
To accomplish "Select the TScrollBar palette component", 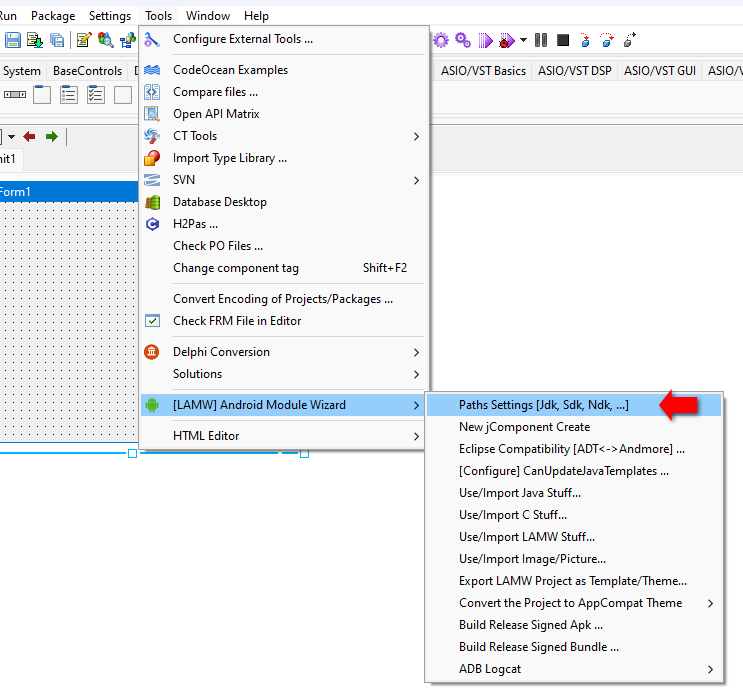I will (15, 95).
